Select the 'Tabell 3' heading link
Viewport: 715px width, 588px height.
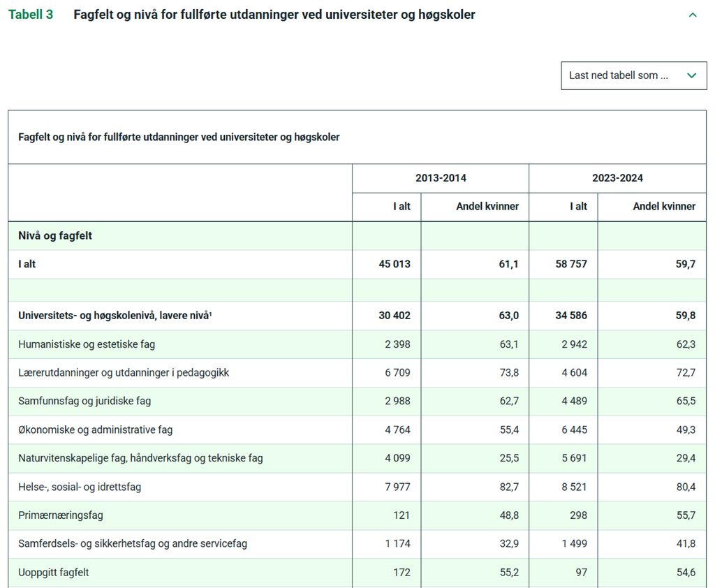(x=31, y=14)
